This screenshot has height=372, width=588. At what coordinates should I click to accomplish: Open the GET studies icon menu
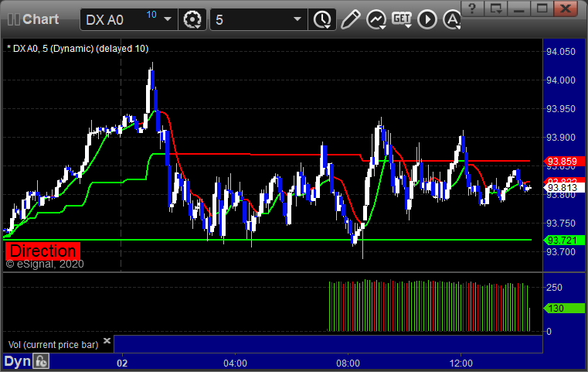pyautogui.click(x=402, y=19)
